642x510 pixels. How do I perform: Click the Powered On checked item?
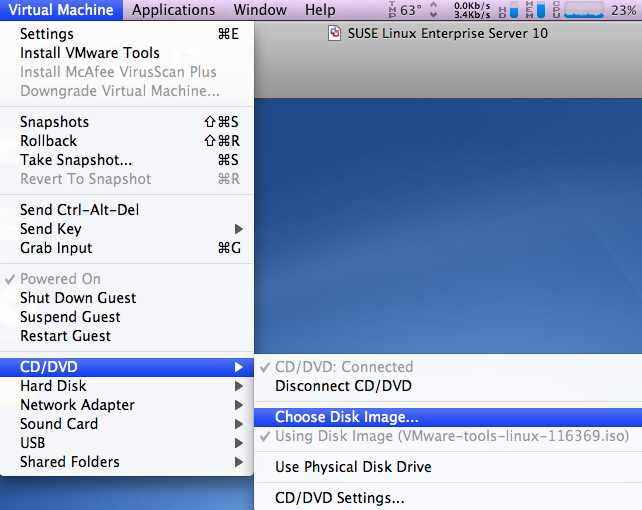(127, 279)
